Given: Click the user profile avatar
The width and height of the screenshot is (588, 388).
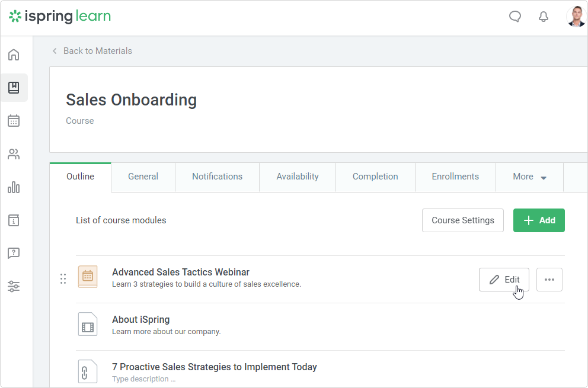Looking at the screenshot, I should click(575, 17).
